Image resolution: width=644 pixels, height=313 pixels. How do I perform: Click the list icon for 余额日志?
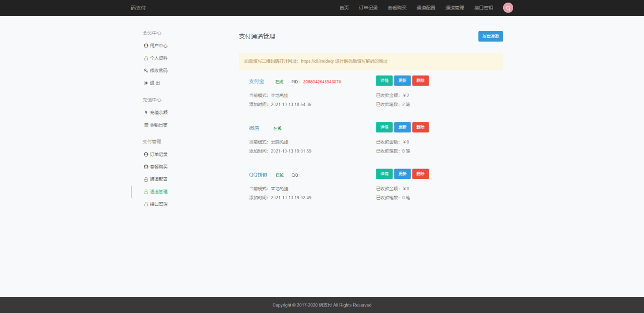click(146, 125)
